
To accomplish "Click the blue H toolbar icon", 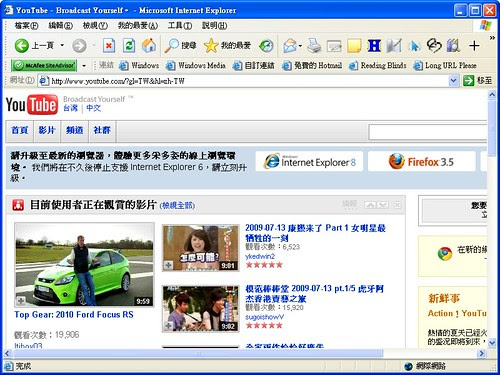I will (x=374, y=46).
